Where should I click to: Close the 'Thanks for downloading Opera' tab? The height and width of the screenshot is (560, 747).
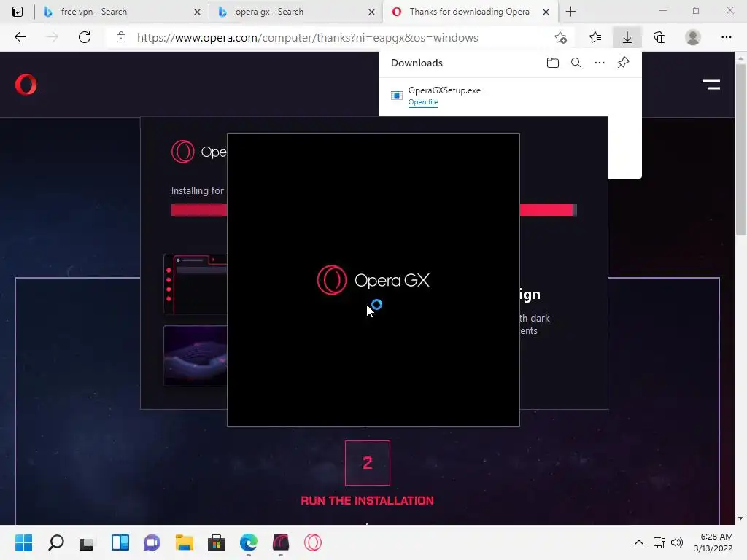click(546, 12)
